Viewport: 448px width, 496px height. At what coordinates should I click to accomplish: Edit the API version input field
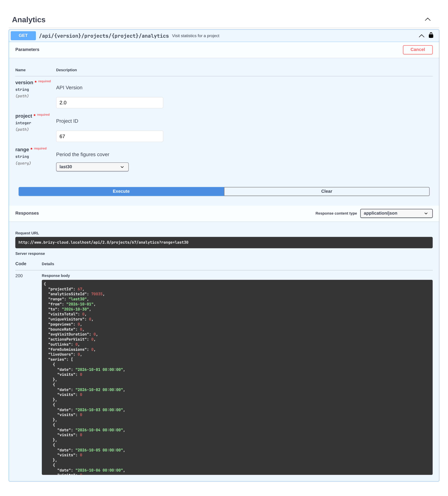pos(110,103)
